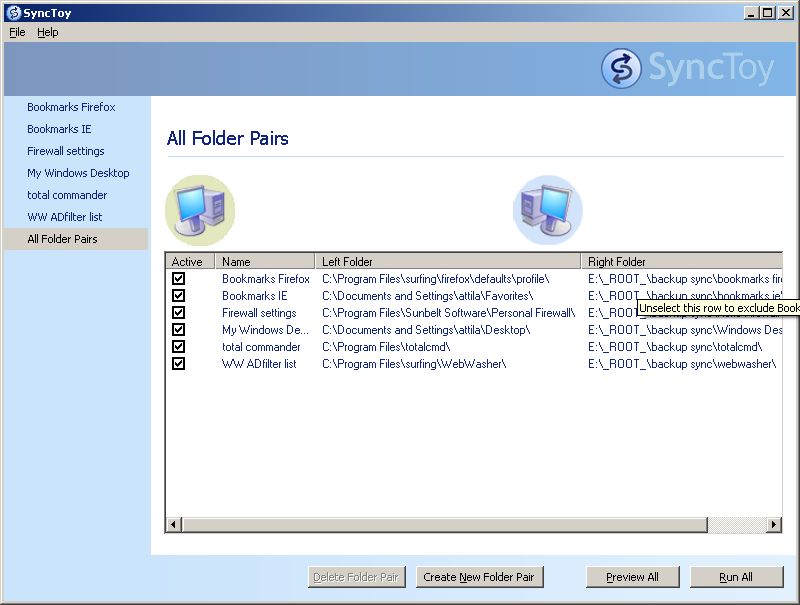The height and width of the screenshot is (605, 800).
Task: Click the Bookmarks Firefox name in the table
Action: point(266,279)
